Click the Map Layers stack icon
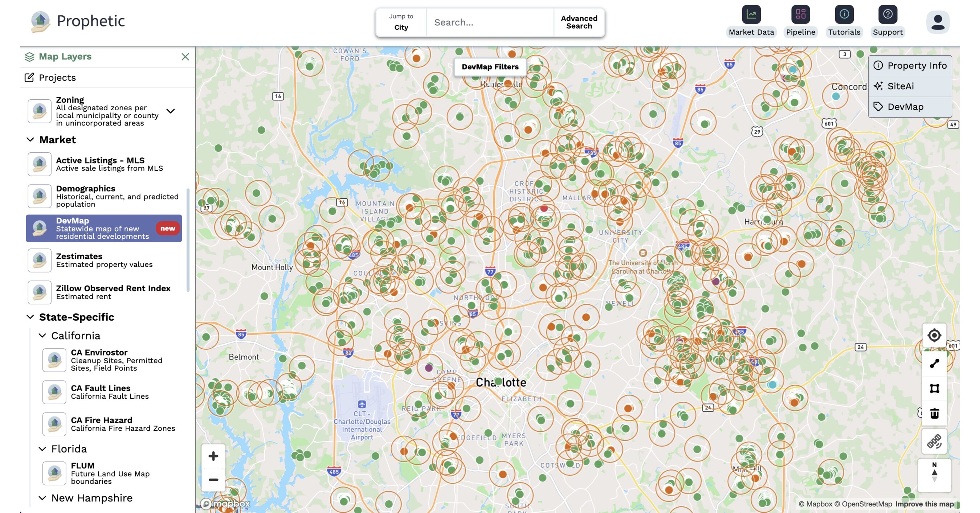 [29, 57]
